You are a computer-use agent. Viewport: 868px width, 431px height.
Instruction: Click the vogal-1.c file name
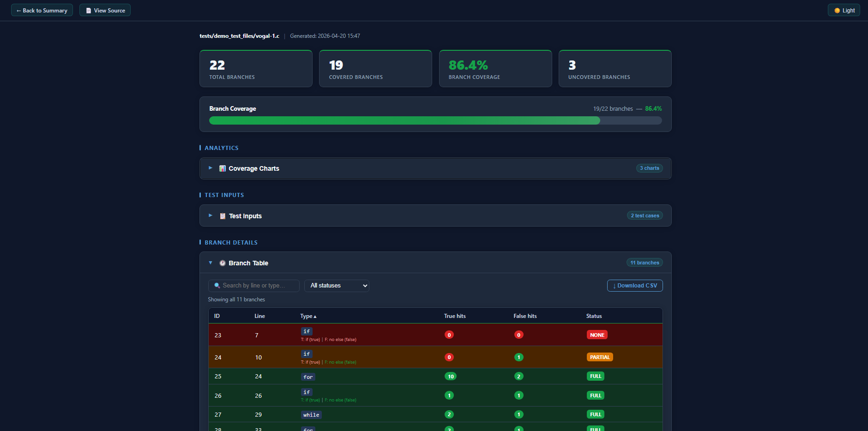[240, 36]
